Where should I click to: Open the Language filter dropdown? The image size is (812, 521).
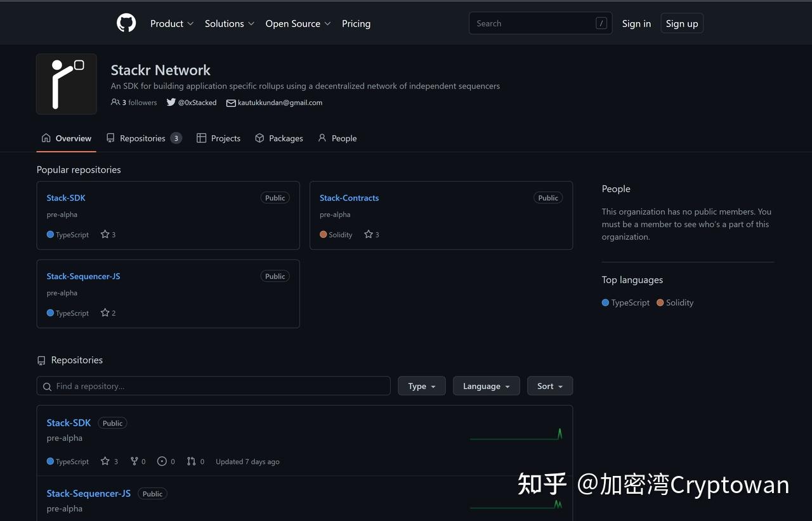tap(487, 386)
